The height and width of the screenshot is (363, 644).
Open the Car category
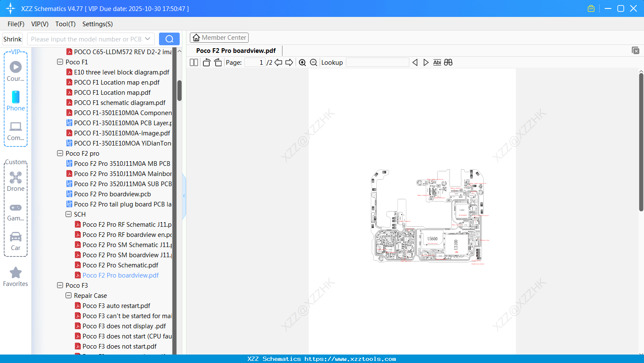point(16,241)
